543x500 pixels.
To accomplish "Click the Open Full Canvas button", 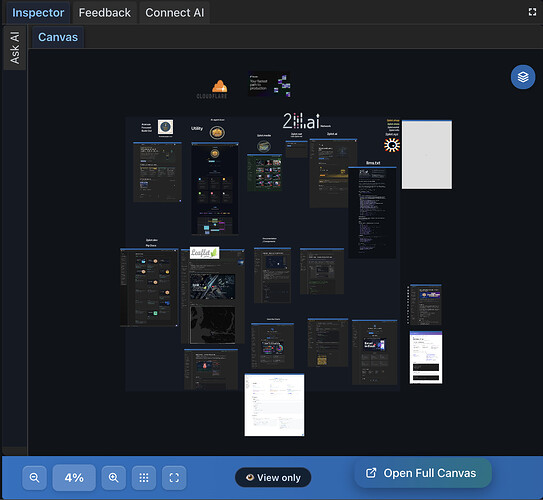I will point(423,473).
